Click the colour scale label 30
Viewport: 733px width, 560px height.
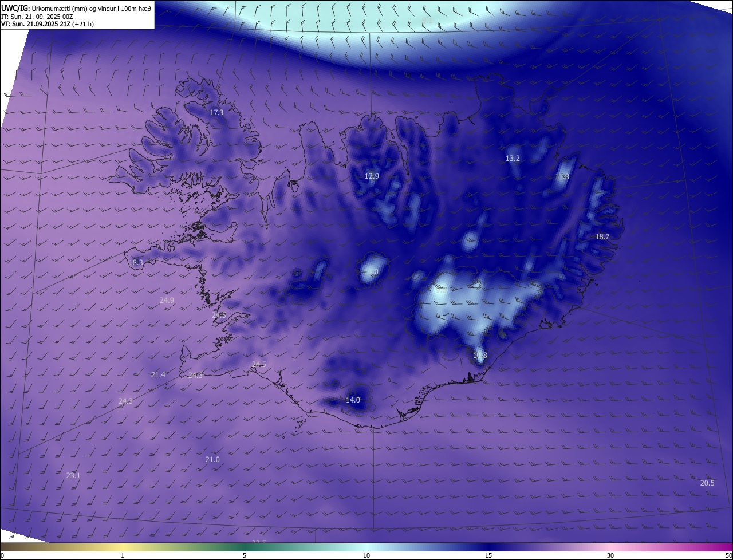pyautogui.click(x=610, y=555)
